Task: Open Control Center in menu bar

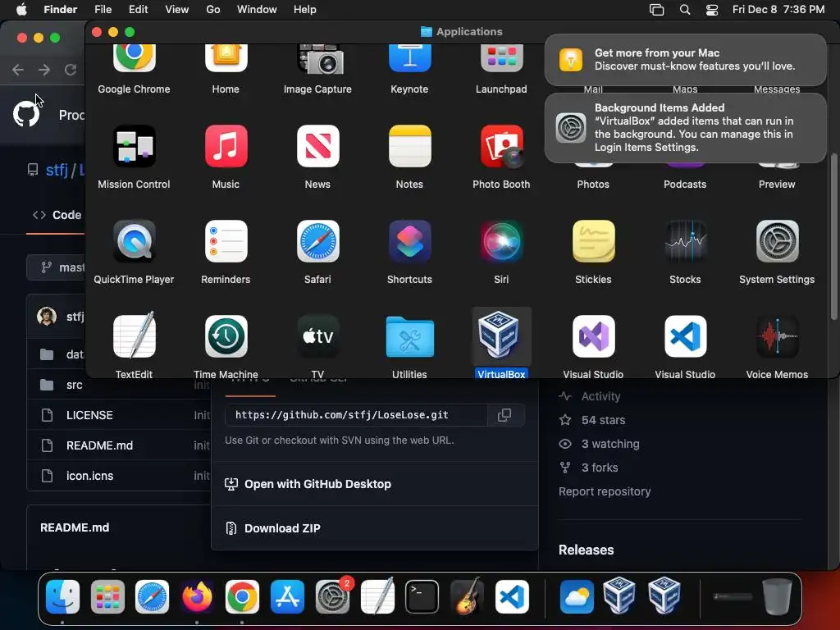Action: tap(712, 10)
